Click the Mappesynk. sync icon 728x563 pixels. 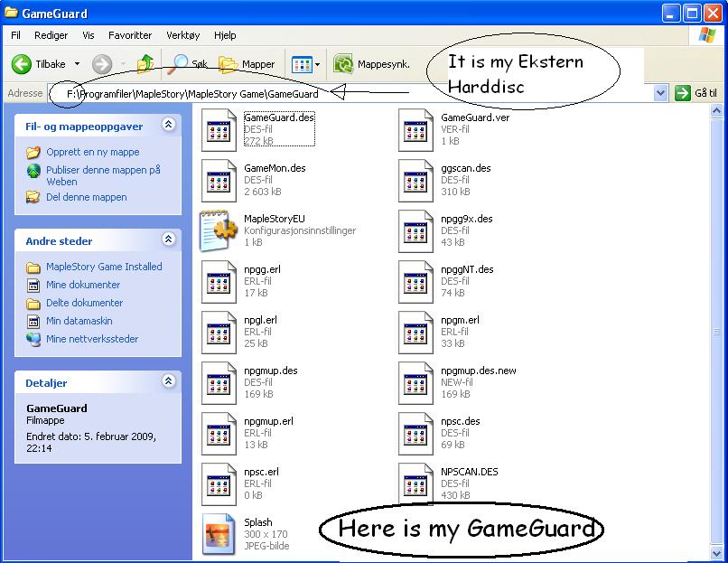(343, 64)
